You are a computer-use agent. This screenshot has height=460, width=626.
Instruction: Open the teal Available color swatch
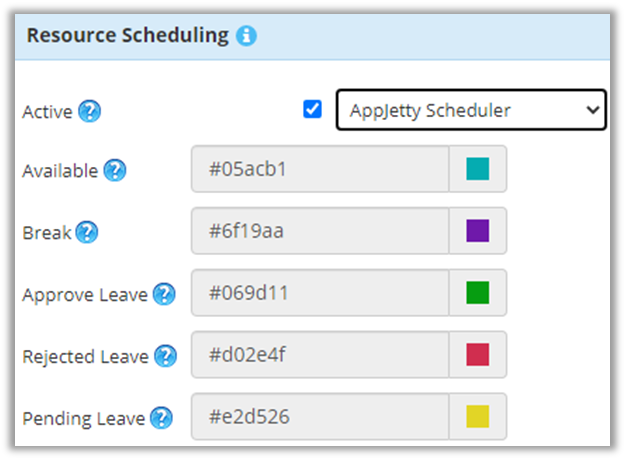coord(478,170)
